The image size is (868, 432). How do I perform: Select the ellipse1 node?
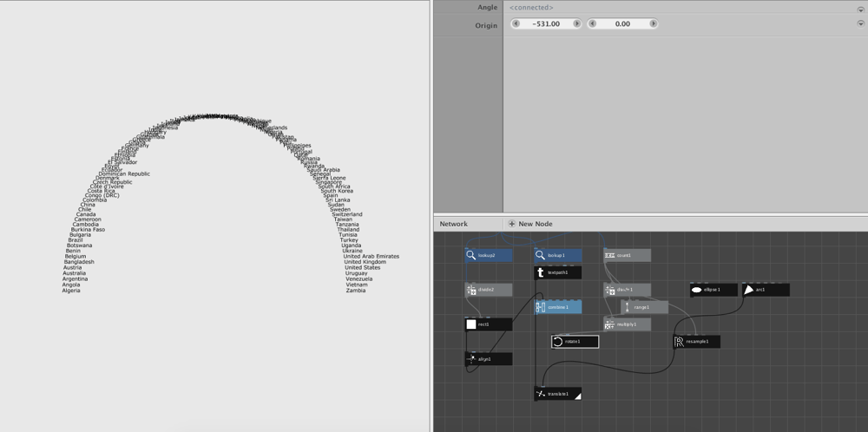tap(713, 290)
